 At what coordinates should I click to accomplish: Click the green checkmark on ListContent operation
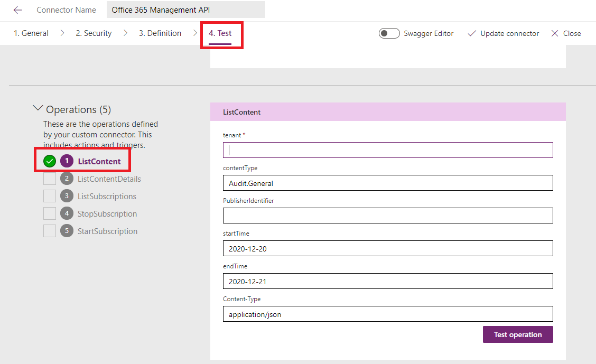49,161
